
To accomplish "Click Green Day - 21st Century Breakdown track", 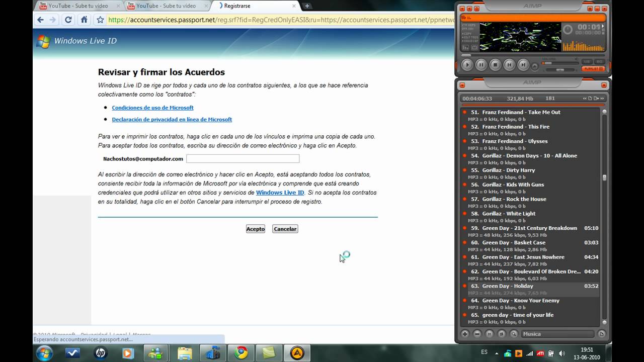I will (x=530, y=231).
